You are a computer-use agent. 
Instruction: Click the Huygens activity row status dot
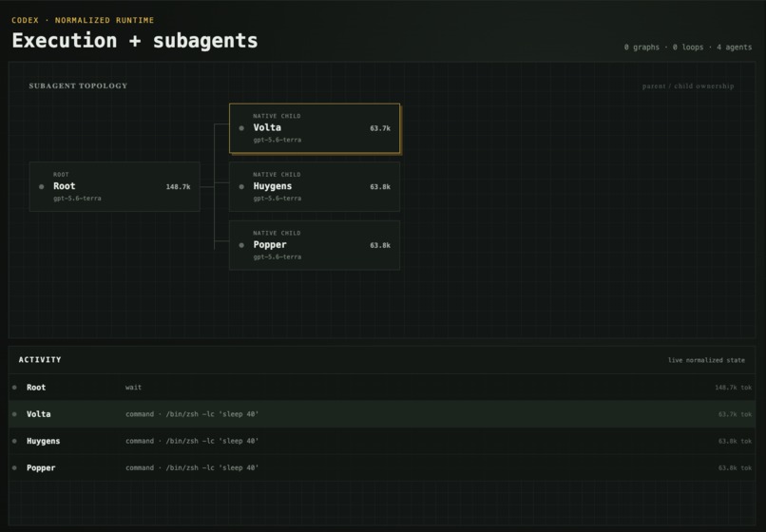(14, 441)
